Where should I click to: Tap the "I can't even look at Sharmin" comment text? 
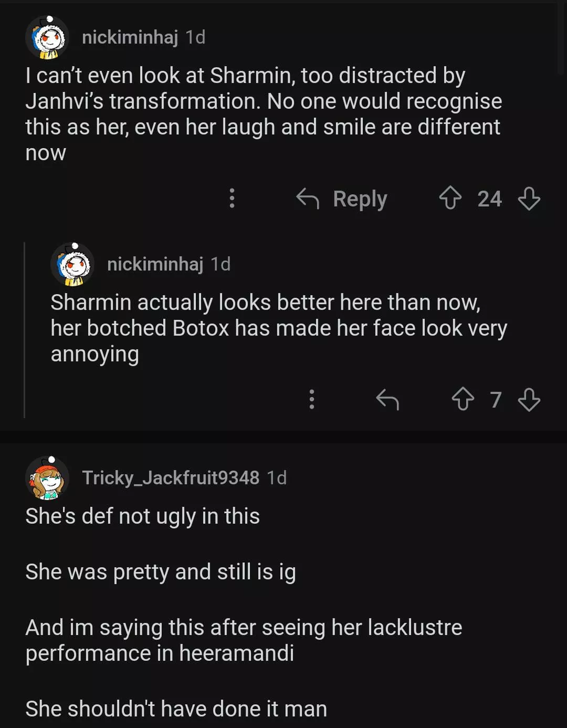click(x=262, y=114)
